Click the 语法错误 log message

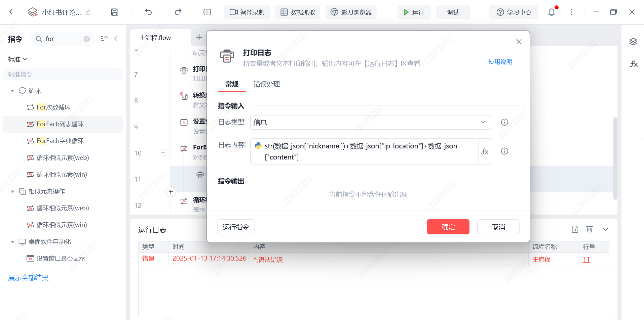[268, 260]
